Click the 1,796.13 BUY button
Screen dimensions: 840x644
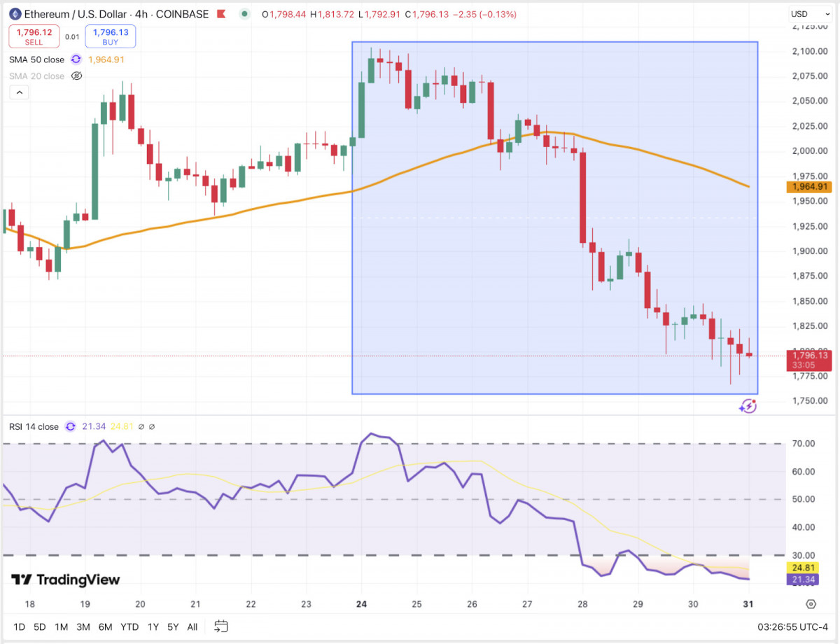pyautogui.click(x=111, y=36)
